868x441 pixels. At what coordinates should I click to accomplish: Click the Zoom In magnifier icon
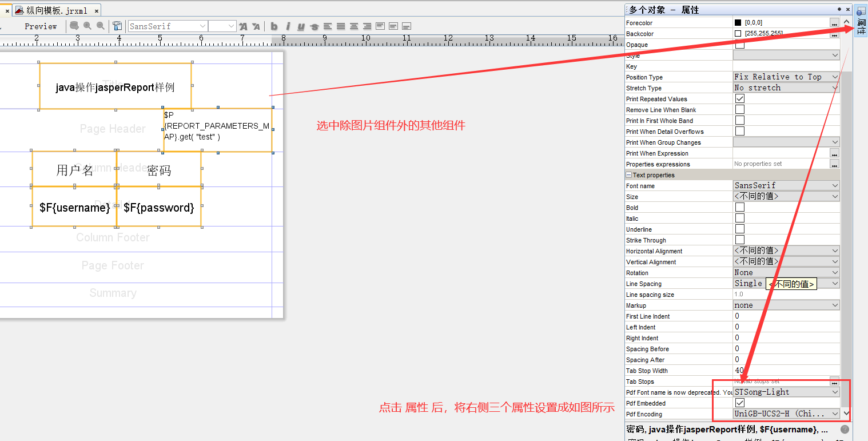click(86, 26)
